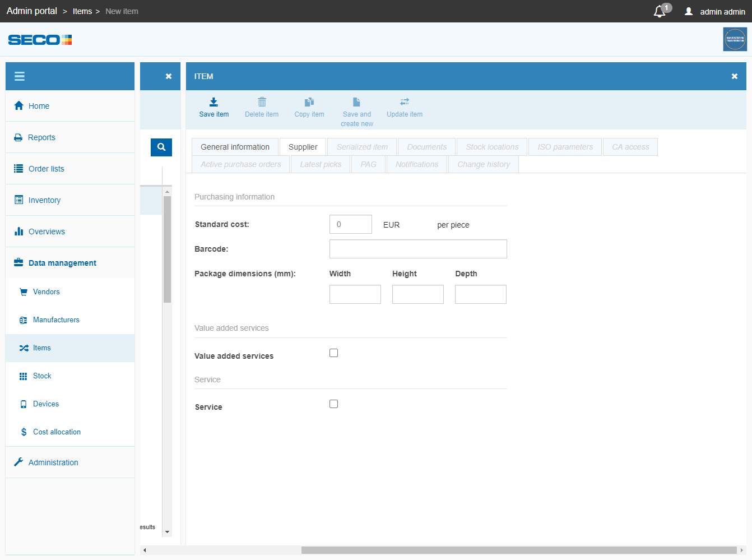
Task: Tick the Service checkbox
Action: [334, 404]
